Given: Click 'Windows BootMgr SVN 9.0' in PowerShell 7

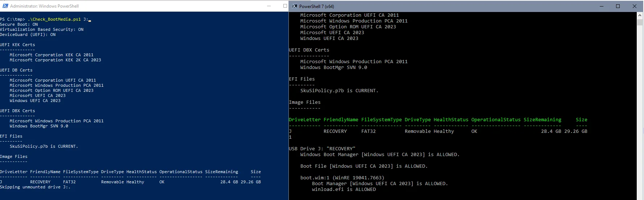Looking at the screenshot, I should [333, 67].
